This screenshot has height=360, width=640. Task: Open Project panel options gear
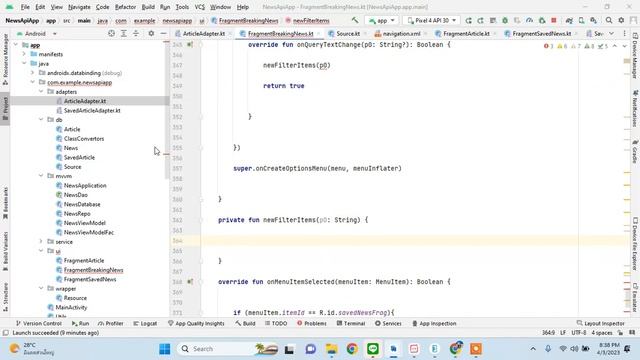[151, 33]
